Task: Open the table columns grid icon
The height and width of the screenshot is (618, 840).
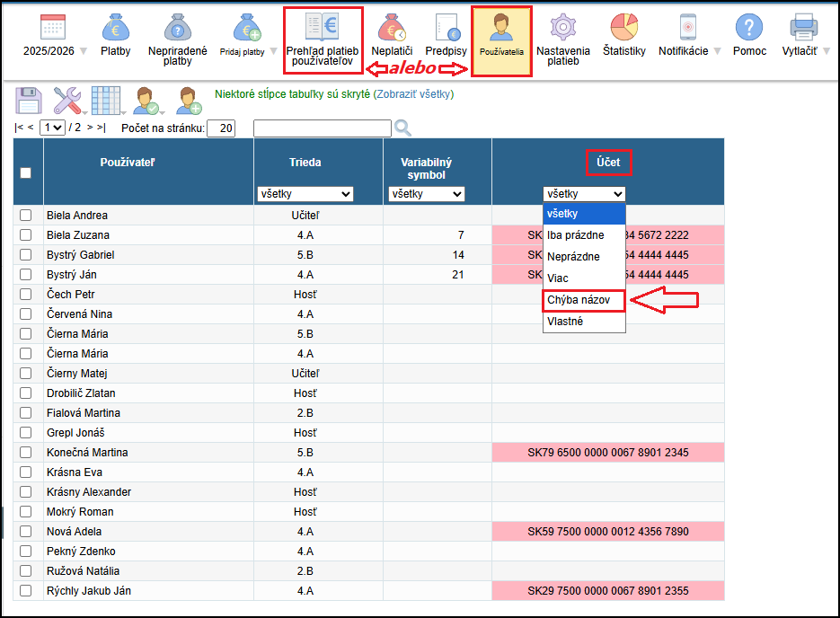Action: (106, 100)
